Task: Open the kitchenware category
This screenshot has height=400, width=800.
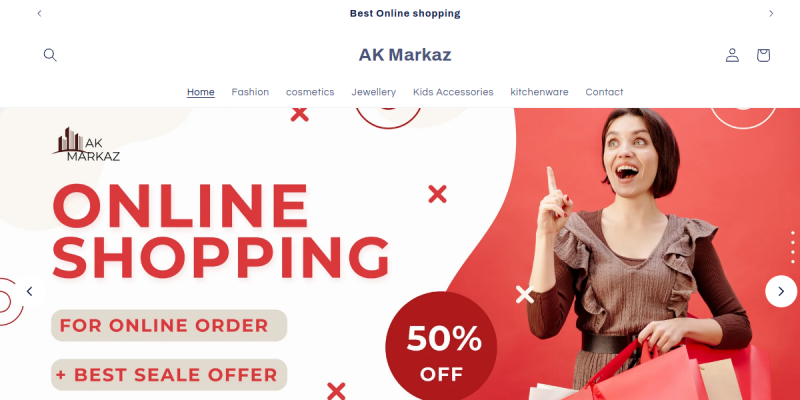Action: click(539, 92)
